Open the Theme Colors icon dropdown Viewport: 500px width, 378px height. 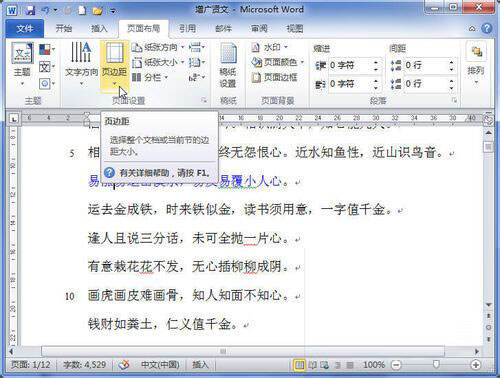click(47, 50)
